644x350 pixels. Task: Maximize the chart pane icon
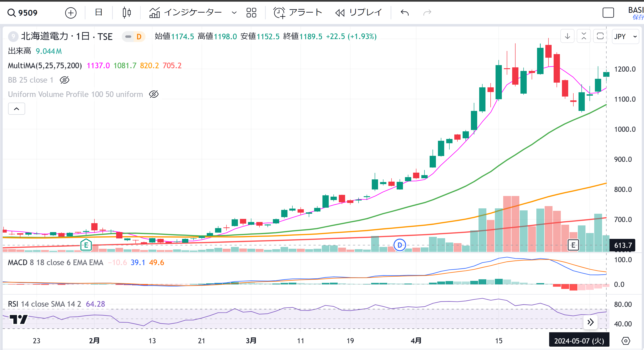tap(600, 36)
